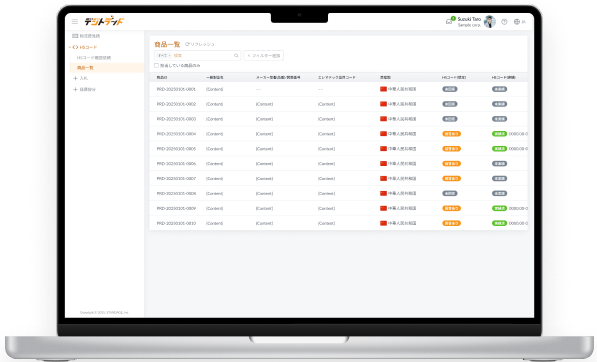Click product ID ending 0001
597x362 pixels.
(176, 89)
